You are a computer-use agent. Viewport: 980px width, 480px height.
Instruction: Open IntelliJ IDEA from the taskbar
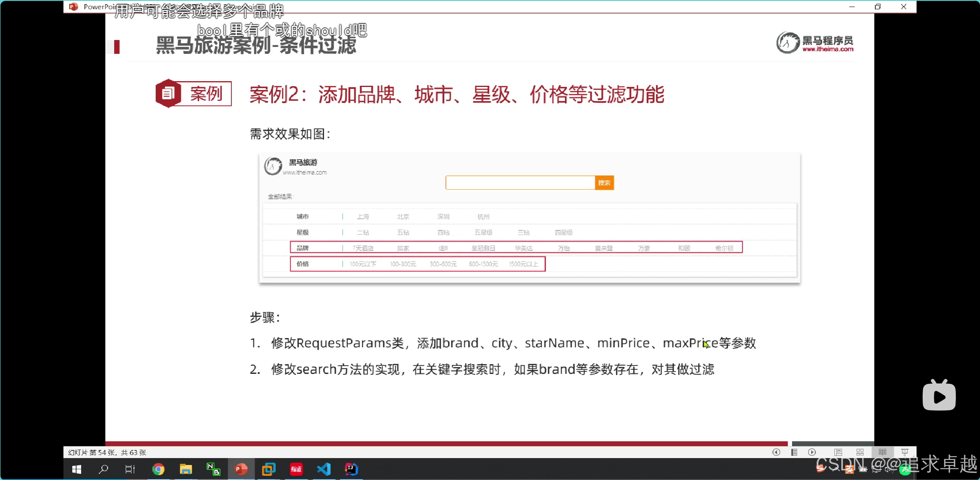(x=351, y=469)
